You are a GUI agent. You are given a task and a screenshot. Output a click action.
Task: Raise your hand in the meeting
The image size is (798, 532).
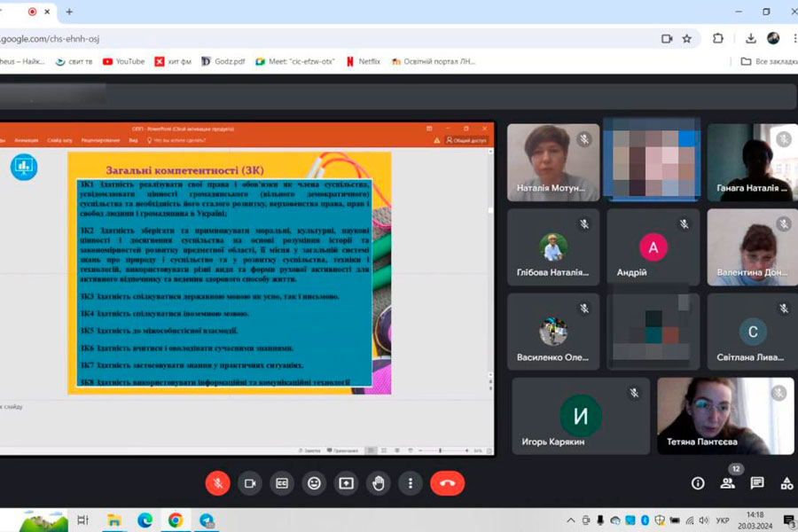point(378,483)
